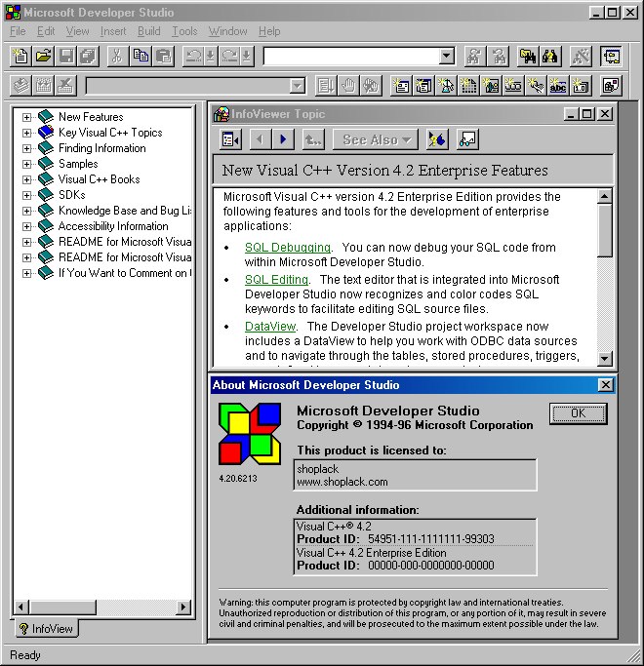Expand the Finding Information node
The height and width of the screenshot is (666, 644).
pyautogui.click(x=26, y=148)
